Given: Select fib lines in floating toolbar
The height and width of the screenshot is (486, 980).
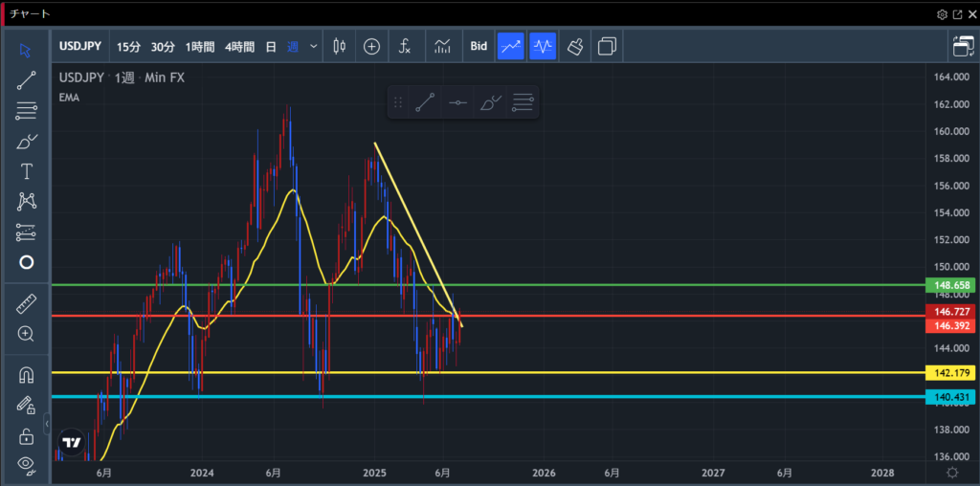Looking at the screenshot, I should 523,102.
